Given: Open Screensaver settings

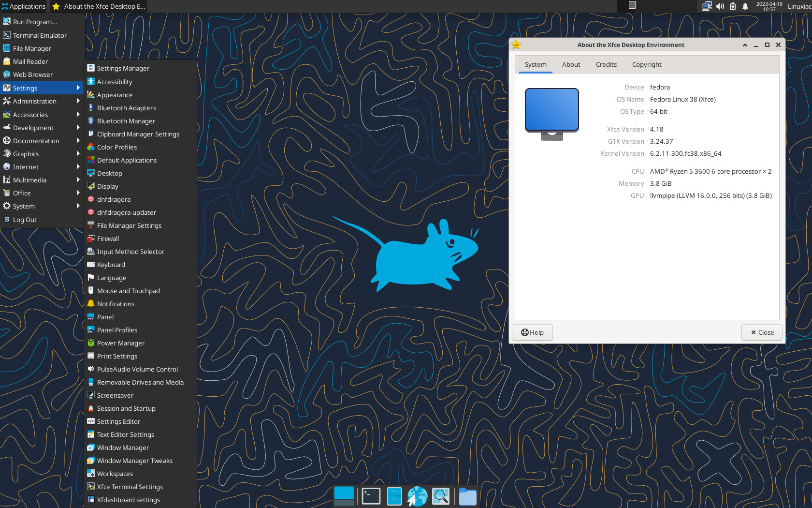Looking at the screenshot, I should coord(140,395).
